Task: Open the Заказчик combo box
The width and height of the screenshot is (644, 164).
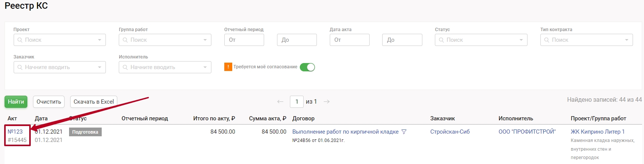Action: point(60,67)
